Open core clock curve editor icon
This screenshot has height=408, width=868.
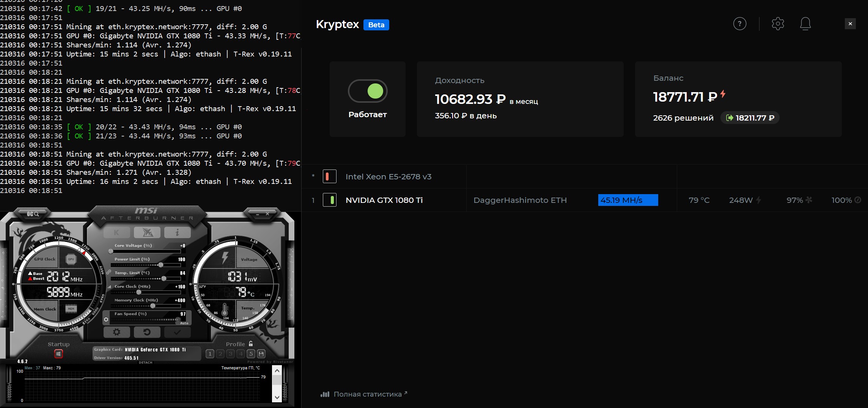(109, 287)
